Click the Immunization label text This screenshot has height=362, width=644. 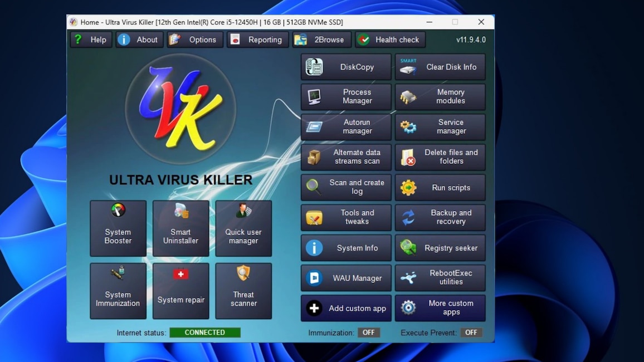pos(331,333)
